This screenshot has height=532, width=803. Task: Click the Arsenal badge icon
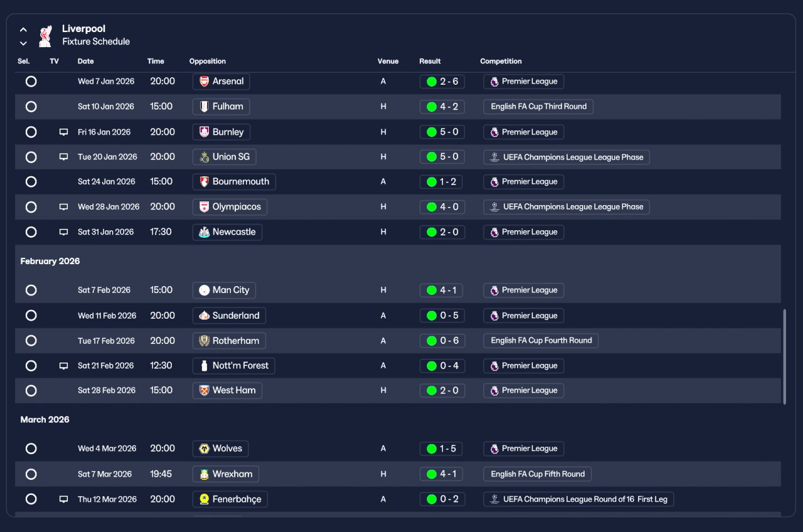(x=204, y=82)
